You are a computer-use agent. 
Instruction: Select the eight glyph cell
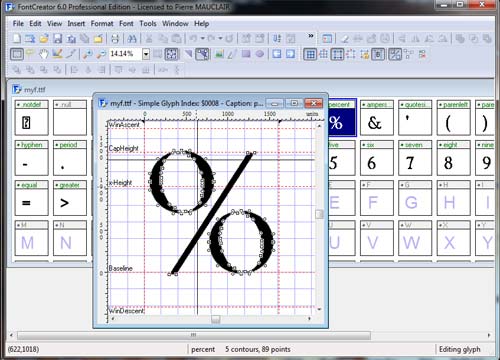tap(454, 158)
